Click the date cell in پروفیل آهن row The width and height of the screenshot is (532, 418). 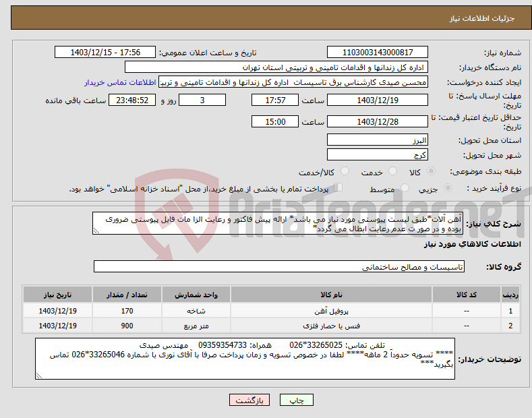[58, 311]
